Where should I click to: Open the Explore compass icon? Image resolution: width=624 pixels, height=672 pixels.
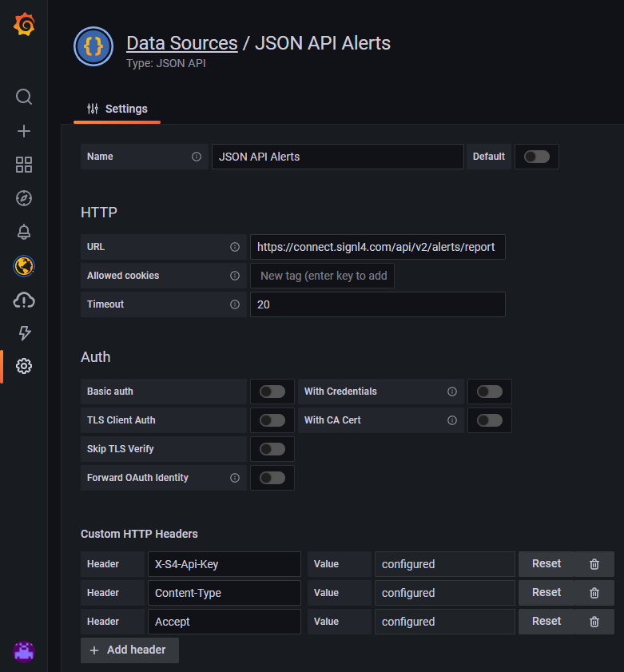[x=24, y=198]
